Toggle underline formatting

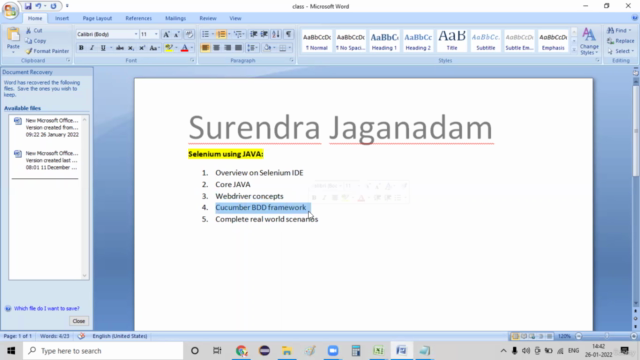pos(103,48)
